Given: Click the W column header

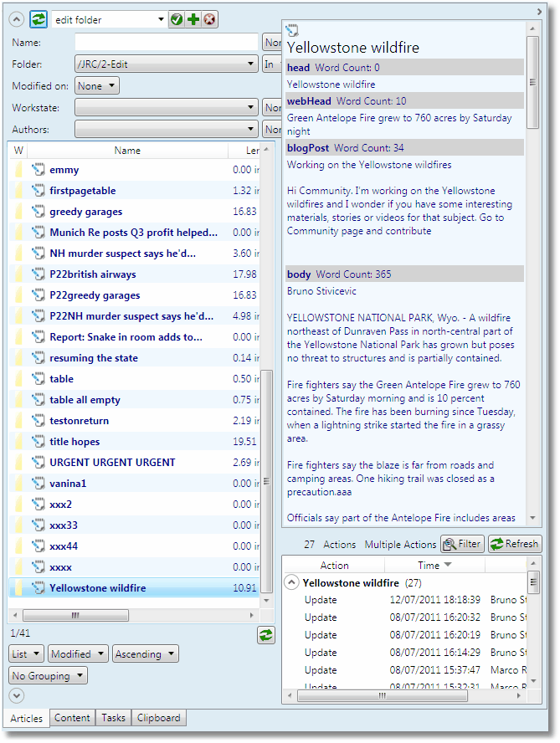Looking at the screenshot, I should pos(18,151).
